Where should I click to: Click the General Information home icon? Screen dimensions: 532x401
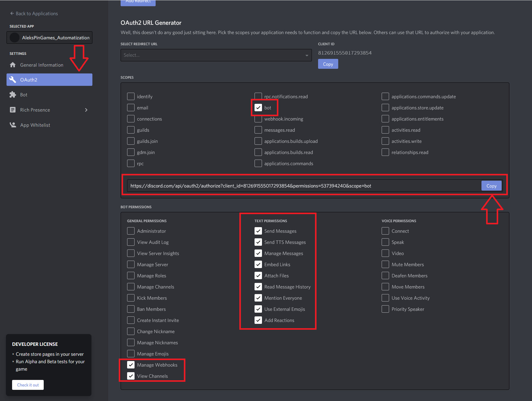[13, 65]
